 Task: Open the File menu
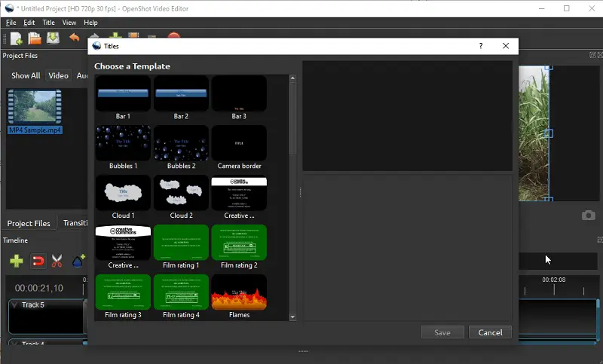pyautogui.click(x=11, y=23)
